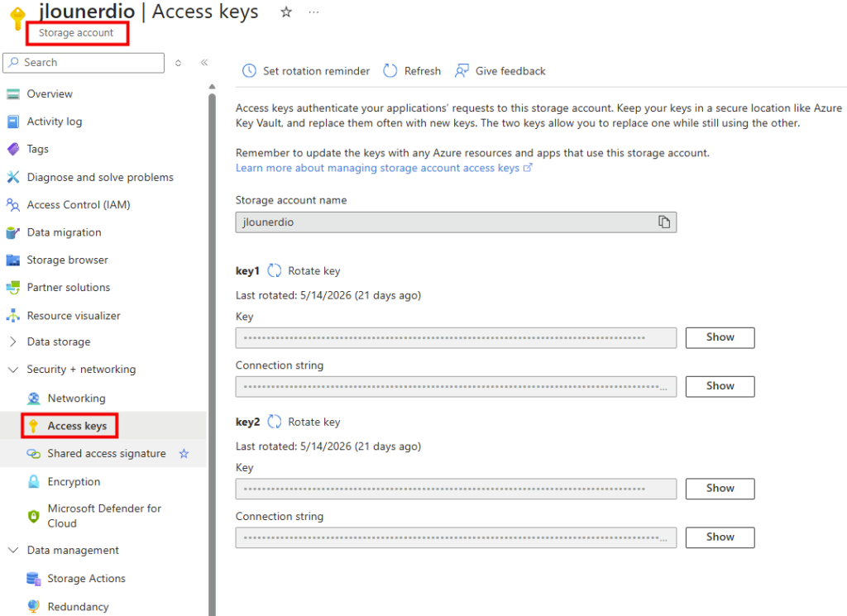This screenshot has height=616, width=847.
Task: Click the Redundancy globe icon
Action: (x=33, y=606)
